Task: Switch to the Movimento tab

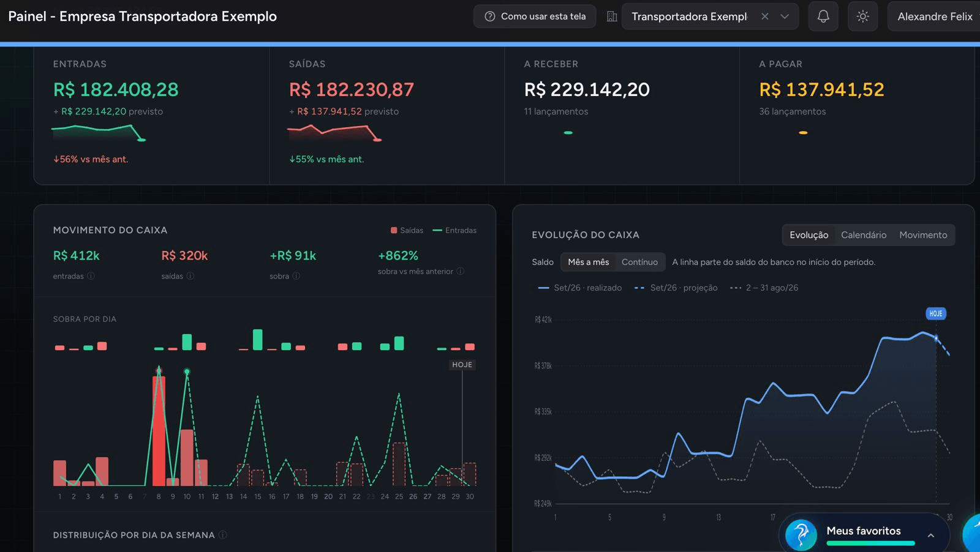Action: pos(923,235)
